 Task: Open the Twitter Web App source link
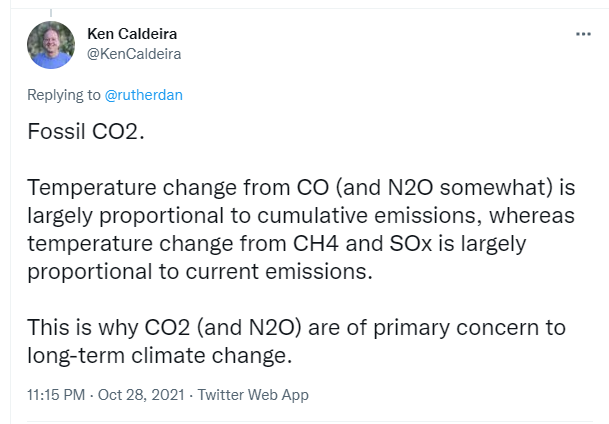[253, 395]
